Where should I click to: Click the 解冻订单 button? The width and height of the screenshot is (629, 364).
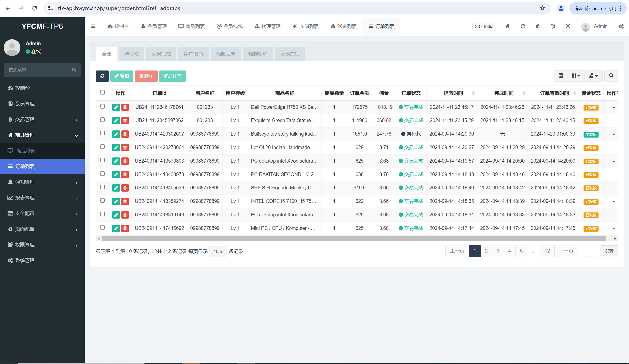(x=172, y=76)
